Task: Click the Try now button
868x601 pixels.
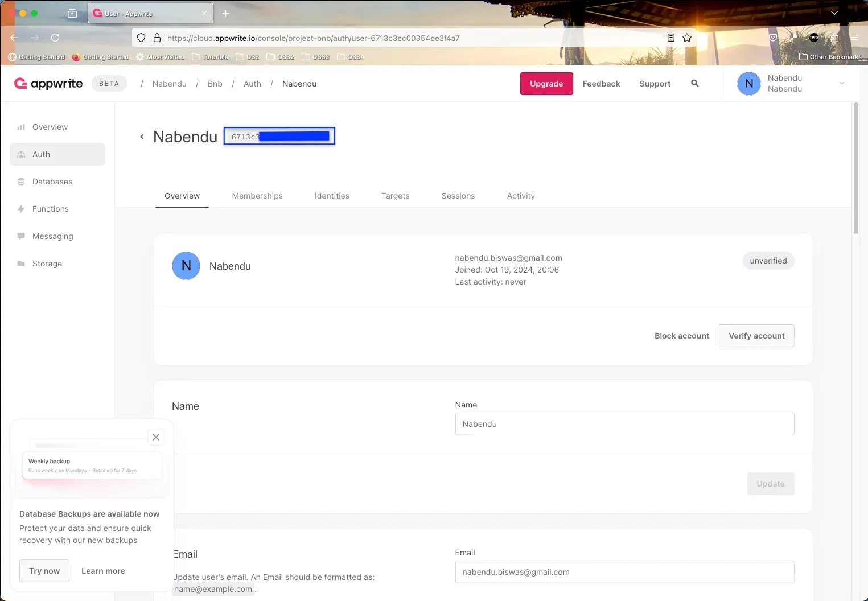Action: tap(44, 571)
